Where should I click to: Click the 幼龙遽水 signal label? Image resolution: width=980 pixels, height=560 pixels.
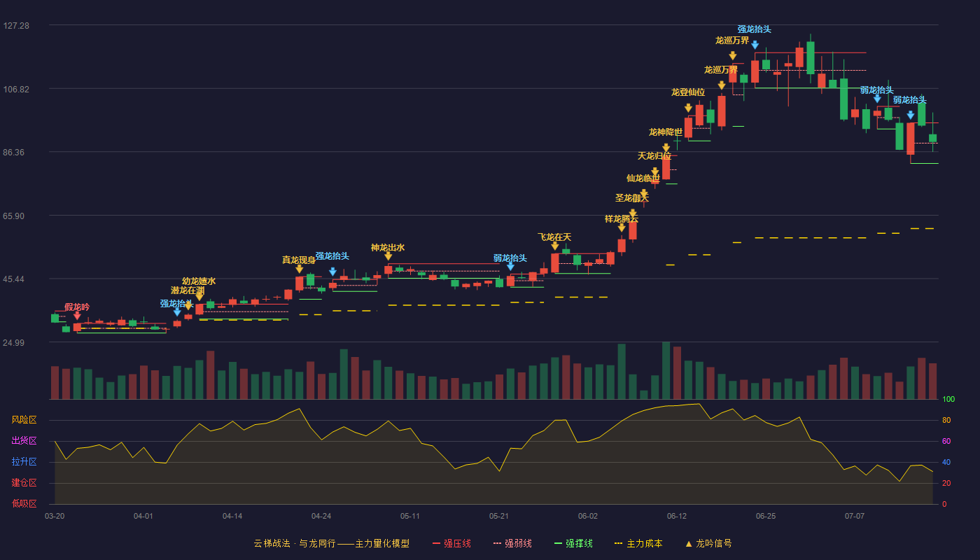[199, 281]
